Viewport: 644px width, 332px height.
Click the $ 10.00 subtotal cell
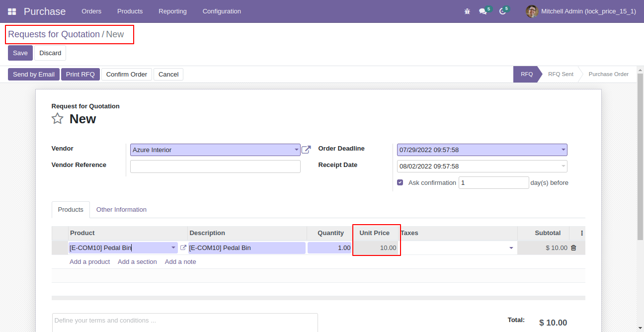point(543,248)
